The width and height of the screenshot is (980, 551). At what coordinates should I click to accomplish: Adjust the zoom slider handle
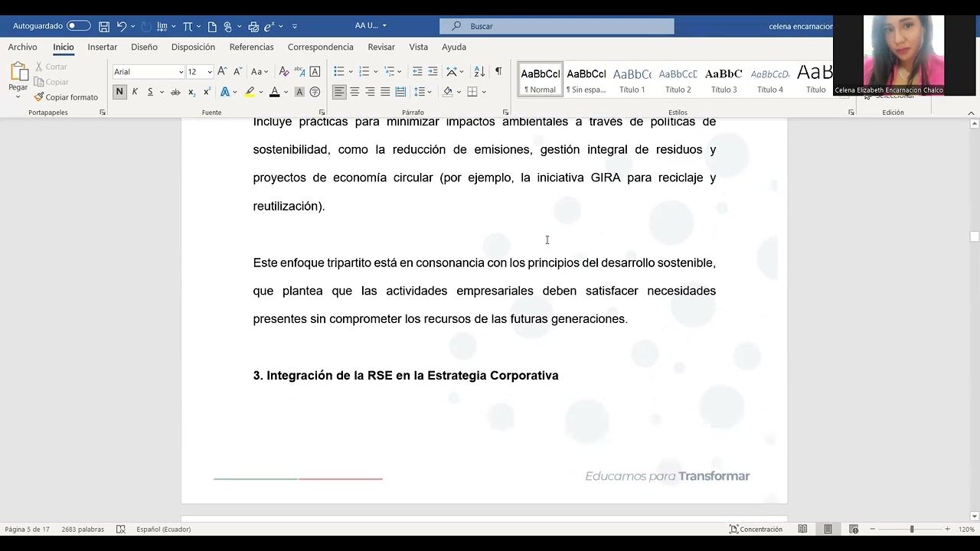pos(911,529)
